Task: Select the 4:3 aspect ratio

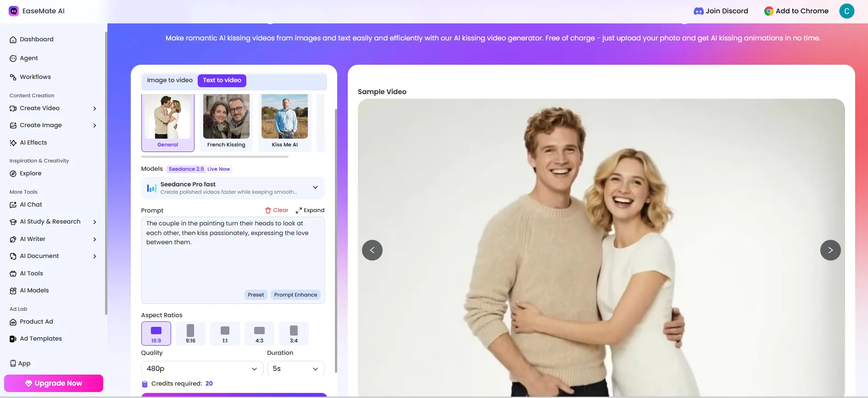Action: click(x=259, y=333)
